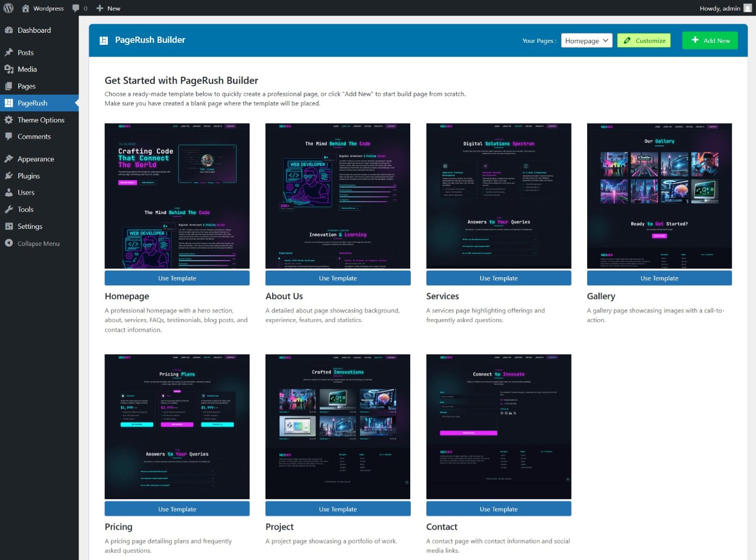Image resolution: width=756 pixels, height=560 pixels.
Task: Click the Gallery template title text
Action: (x=601, y=296)
